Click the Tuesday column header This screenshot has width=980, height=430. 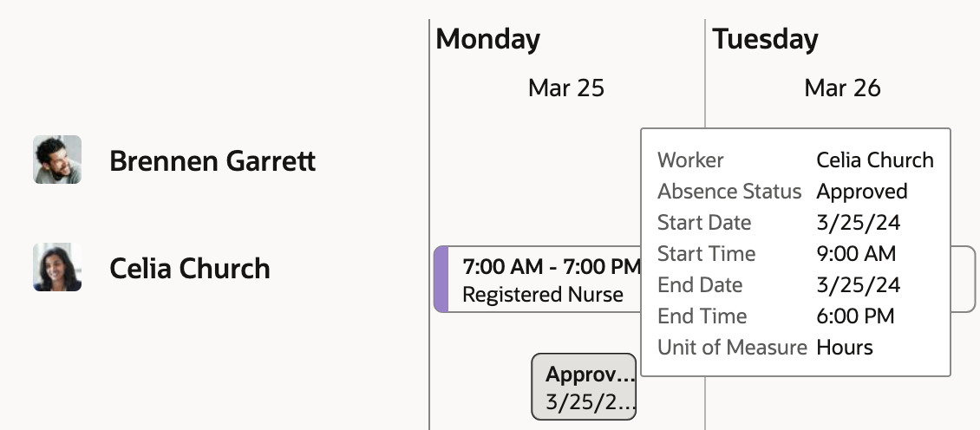click(x=765, y=39)
